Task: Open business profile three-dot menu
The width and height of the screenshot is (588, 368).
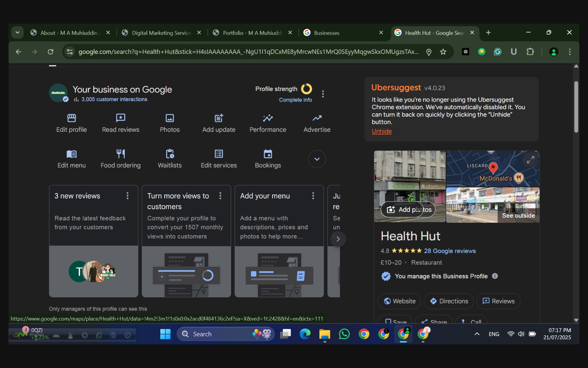Action: [x=323, y=94]
